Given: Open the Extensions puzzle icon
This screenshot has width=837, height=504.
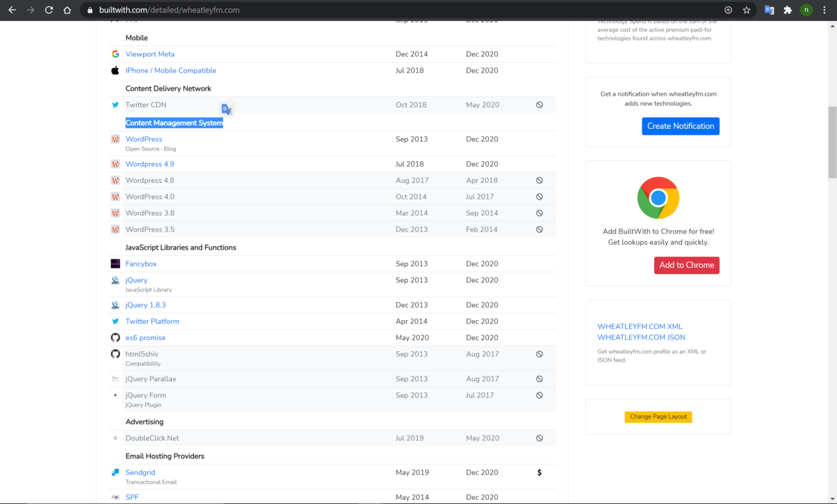Looking at the screenshot, I should pyautogui.click(x=787, y=10).
